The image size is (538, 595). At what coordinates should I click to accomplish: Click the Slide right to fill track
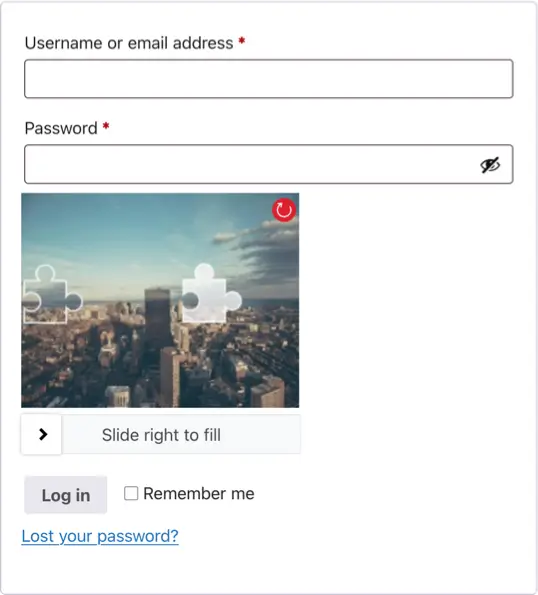[x=161, y=434]
